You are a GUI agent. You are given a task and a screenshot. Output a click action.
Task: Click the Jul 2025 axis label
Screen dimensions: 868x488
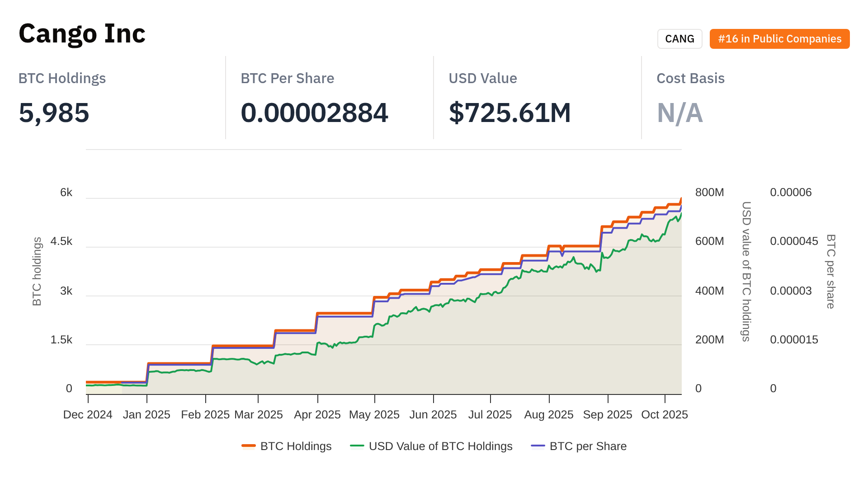point(490,414)
